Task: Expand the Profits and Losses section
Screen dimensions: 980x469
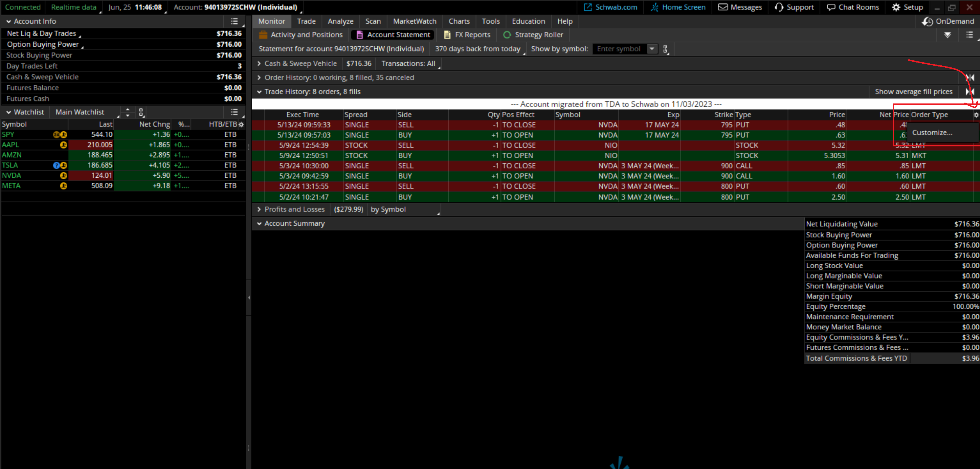Action: (x=259, y=209)
